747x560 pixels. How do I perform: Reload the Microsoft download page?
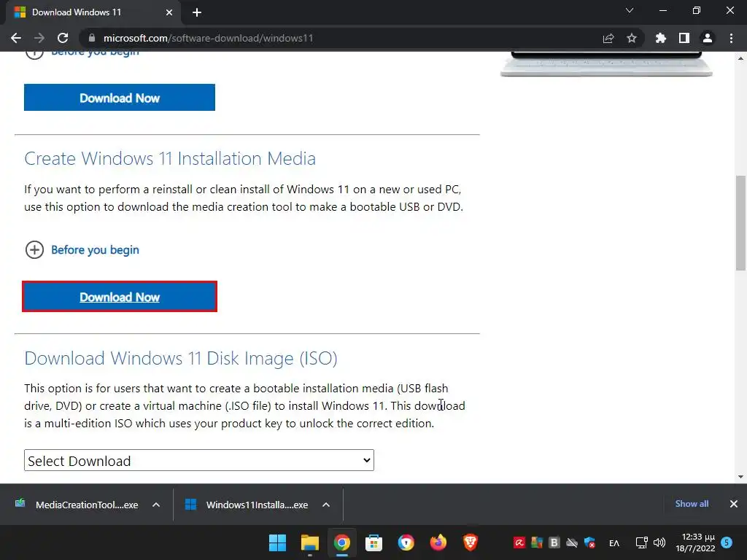click(x=63, y=38)
